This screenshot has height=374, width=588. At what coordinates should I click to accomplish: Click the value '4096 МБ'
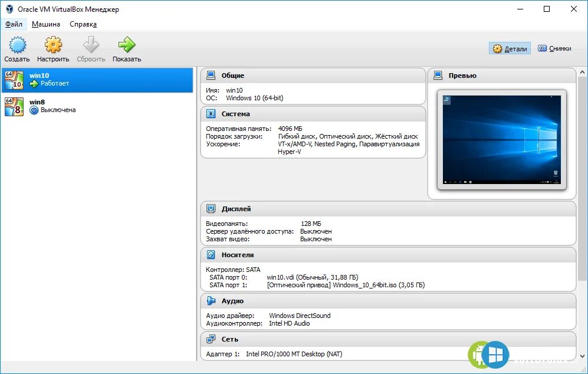290,129
